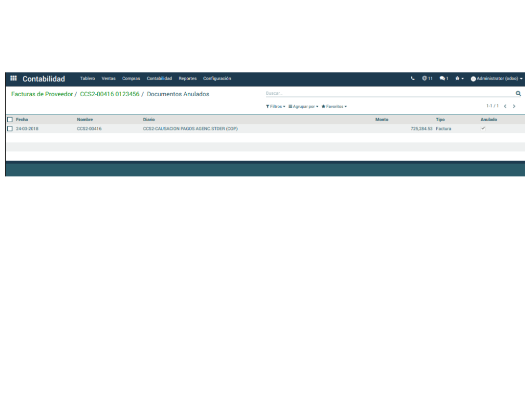Toggle the select-all header checkbox
Viewport: 532px width, 399px height.
[10, 120]
